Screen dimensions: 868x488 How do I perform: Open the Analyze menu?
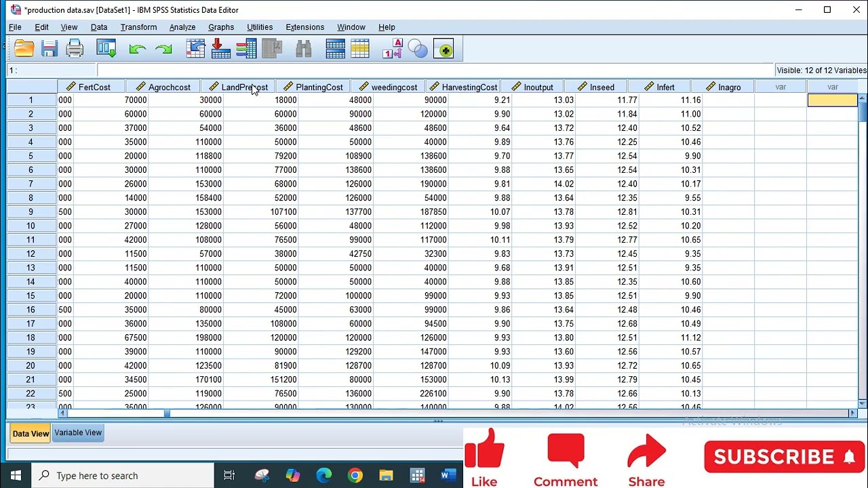point(182,27)
